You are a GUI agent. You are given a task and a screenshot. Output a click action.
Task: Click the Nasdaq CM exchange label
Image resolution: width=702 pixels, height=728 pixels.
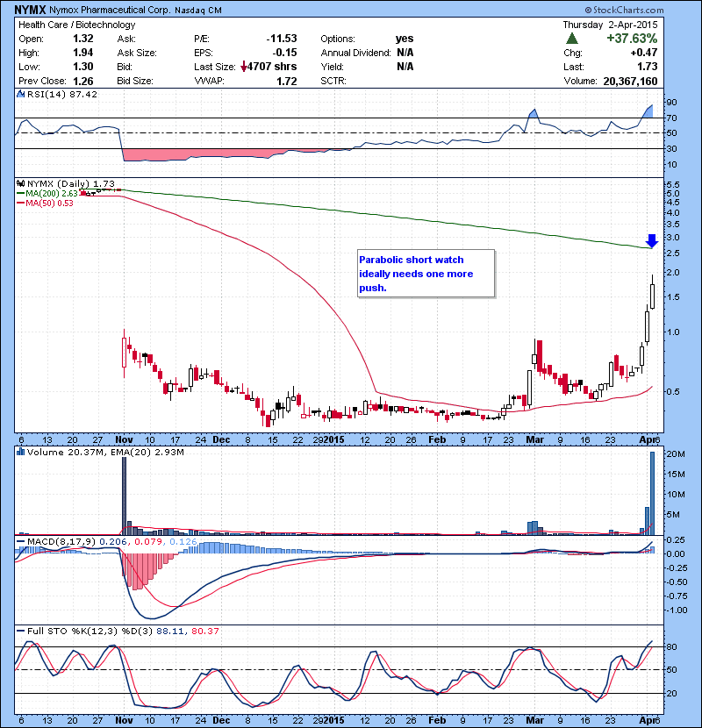coord(198,11)
